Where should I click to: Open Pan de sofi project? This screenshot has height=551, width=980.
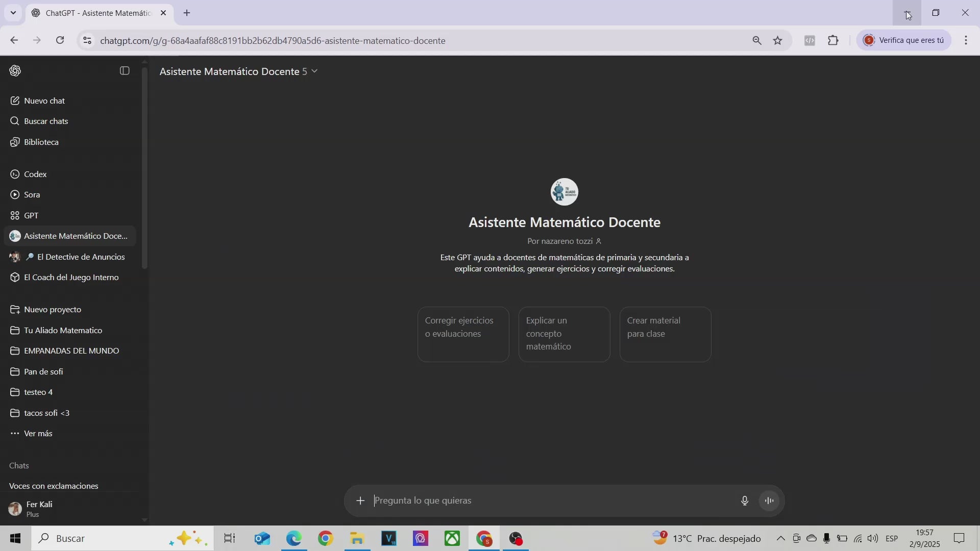coord(69,372)
